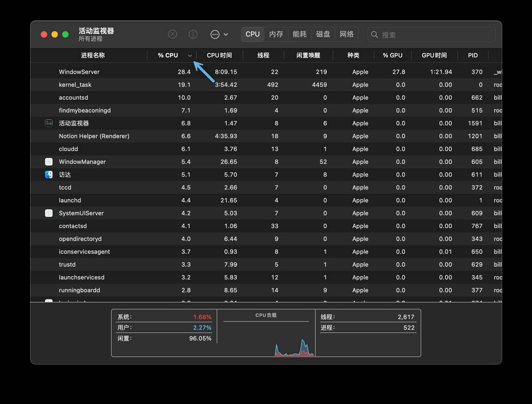Click the WindowManager process icon
Image resolution: width=532 pixels, height=404 pixels.
pyautogui.click(x=49, y=162)
